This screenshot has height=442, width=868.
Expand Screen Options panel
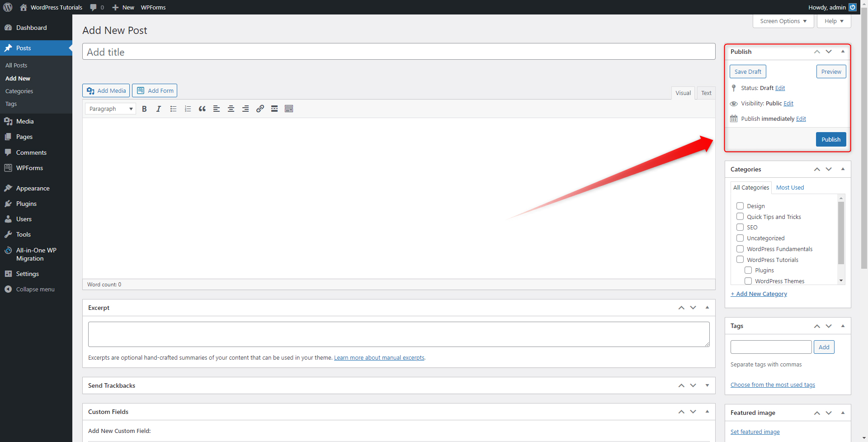(783, 21)
